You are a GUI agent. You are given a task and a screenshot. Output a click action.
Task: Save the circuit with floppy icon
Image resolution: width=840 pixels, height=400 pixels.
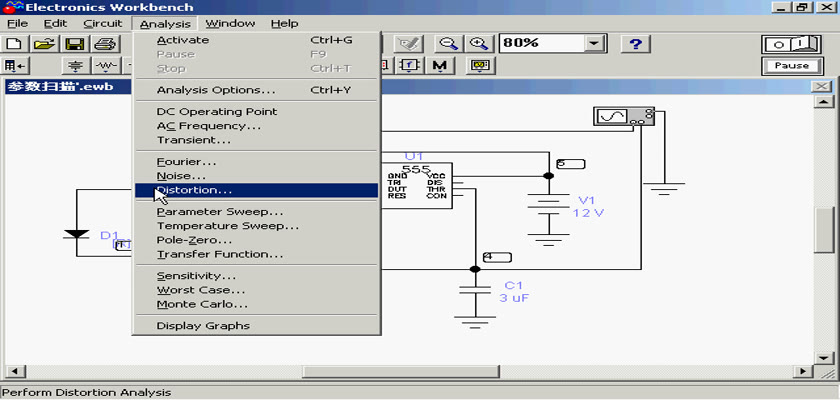click(x=75, y=43)
